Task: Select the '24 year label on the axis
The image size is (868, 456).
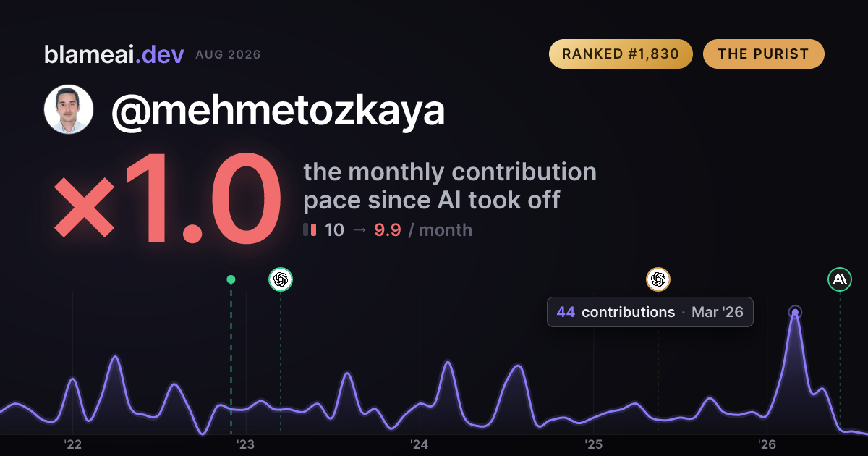Action: (x=420, y=444)
